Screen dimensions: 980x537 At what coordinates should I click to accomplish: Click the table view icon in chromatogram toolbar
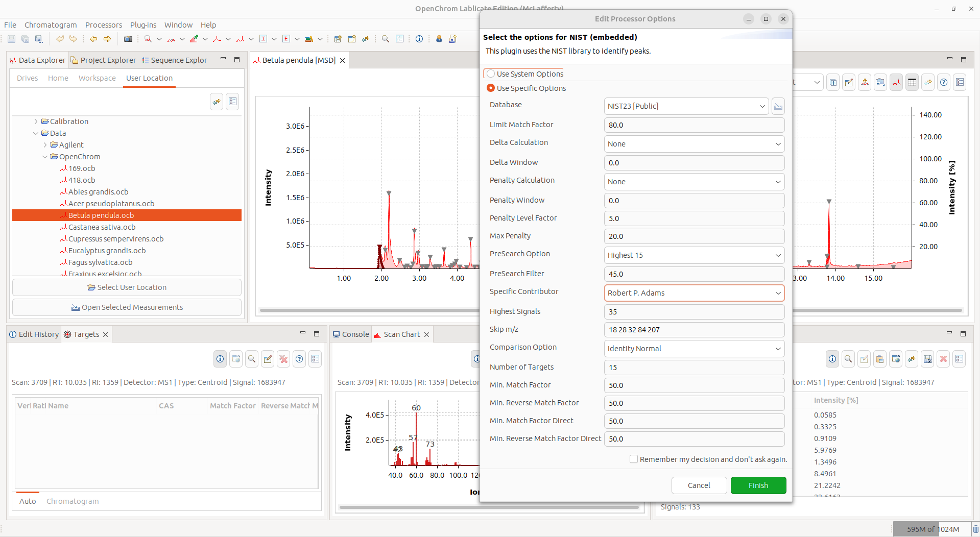pos(912,82)
